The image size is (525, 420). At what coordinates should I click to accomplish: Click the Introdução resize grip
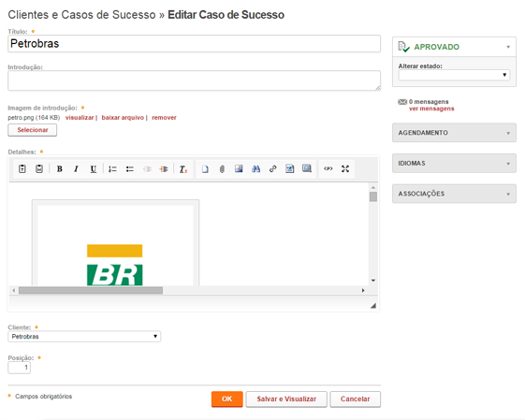pos(378,88)
